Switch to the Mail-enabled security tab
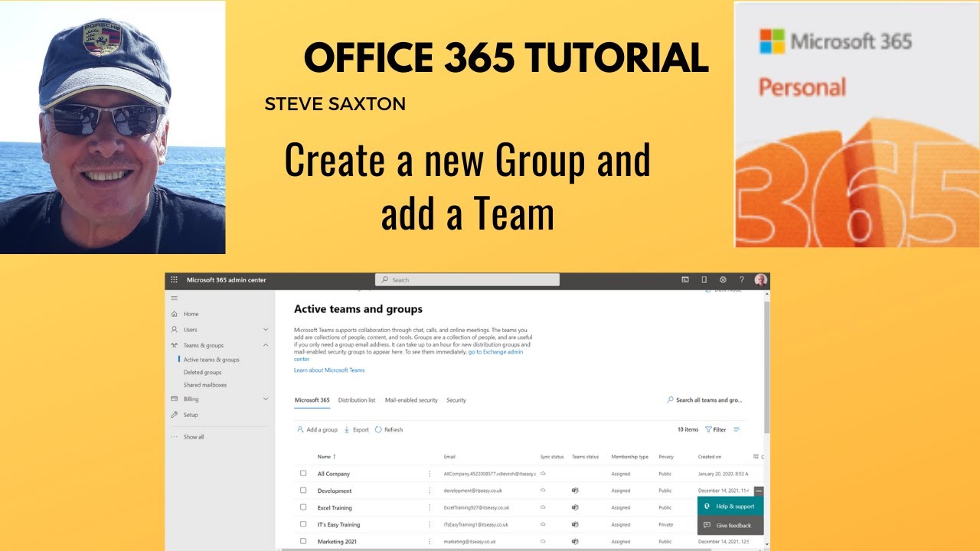Image resolution: width=980 pixels, height=551 pixels. pos(411,400)
